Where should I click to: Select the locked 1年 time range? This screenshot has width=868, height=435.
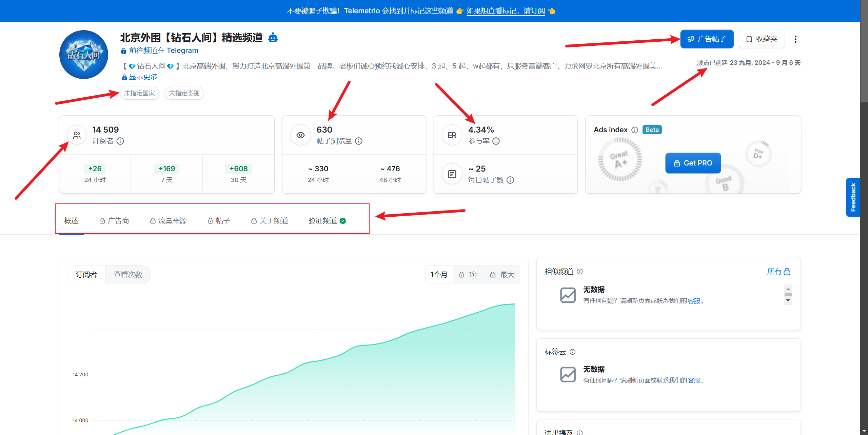pyautogui.click(x=469, y=275)
